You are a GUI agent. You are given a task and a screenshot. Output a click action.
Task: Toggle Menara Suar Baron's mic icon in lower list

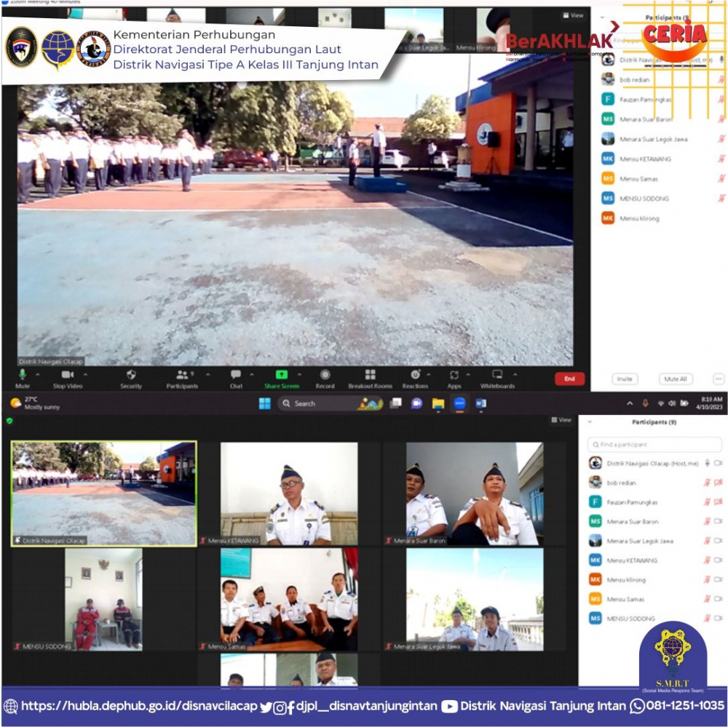click(x=707, y=521)
